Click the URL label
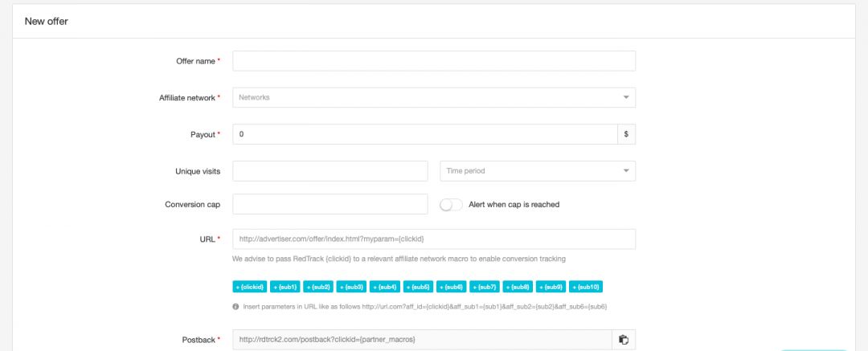Screen dimensions: 868x351 (x=207, y=239)
